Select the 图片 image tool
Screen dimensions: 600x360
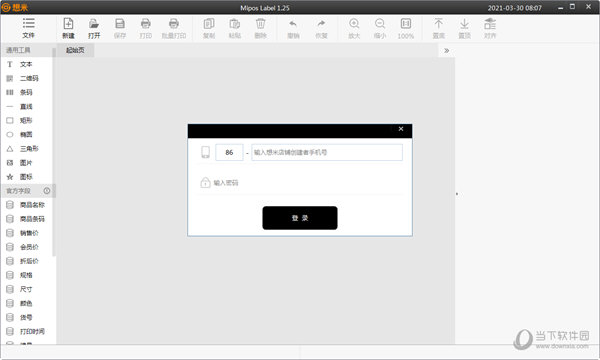[x=27, y=163]
